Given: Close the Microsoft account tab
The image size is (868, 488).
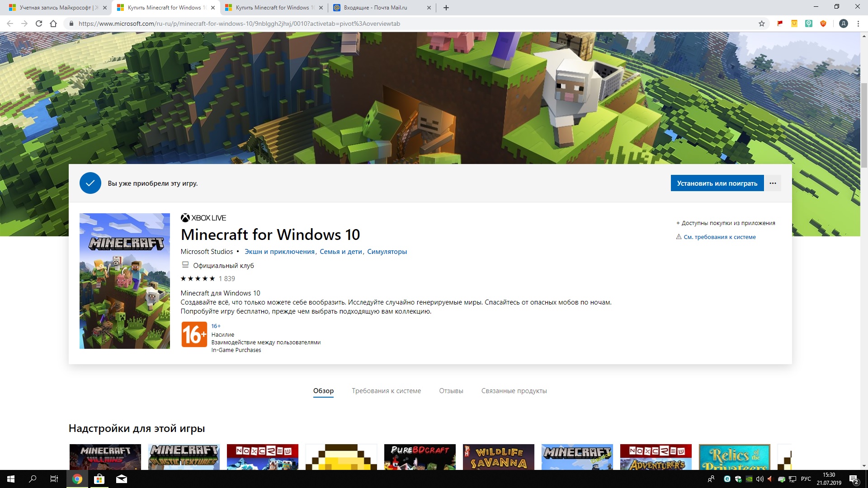Looking at the screenshot, I should pyautogui.click(x=104, y=8).
